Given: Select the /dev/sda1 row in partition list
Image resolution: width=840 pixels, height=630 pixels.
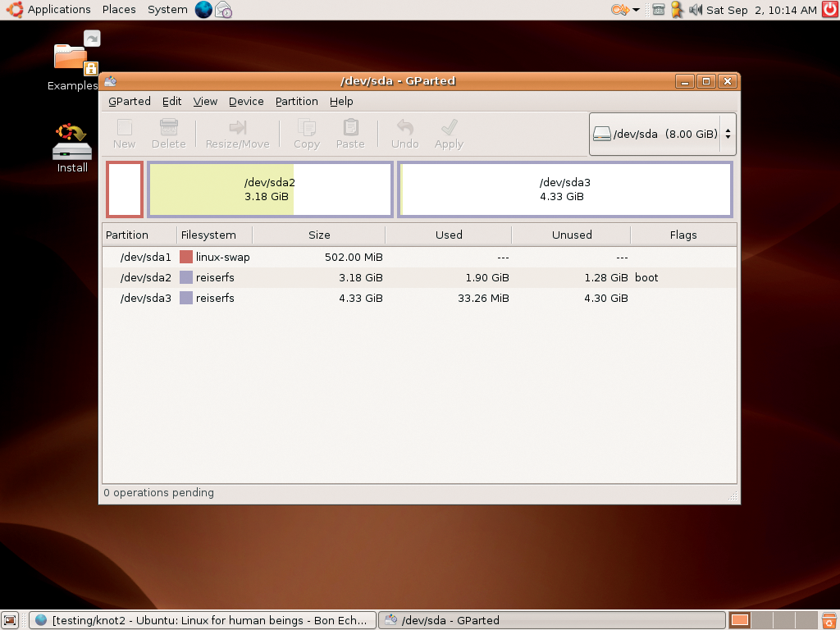Looking at the screenshot, I should click(x=419, y=257).
